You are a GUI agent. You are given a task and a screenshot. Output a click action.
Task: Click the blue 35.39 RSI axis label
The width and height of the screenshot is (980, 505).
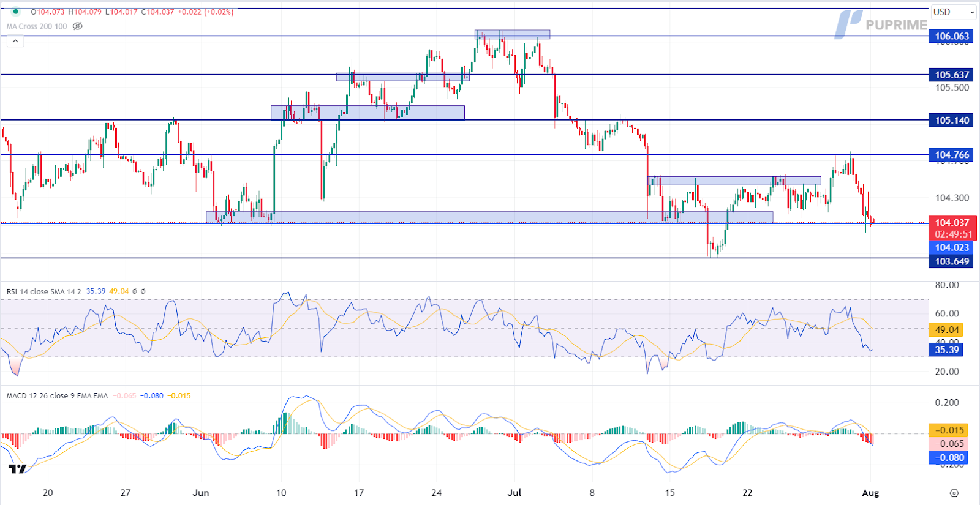coord(946,350)
